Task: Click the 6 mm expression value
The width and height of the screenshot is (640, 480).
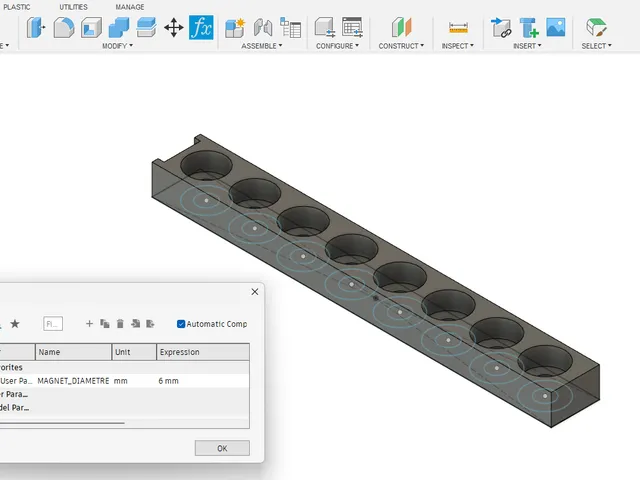Action: point(168,381)
